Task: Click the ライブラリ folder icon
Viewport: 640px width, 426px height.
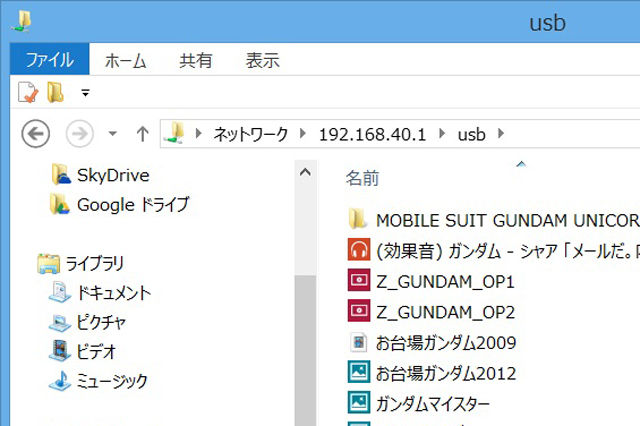Action: [48, 263]
